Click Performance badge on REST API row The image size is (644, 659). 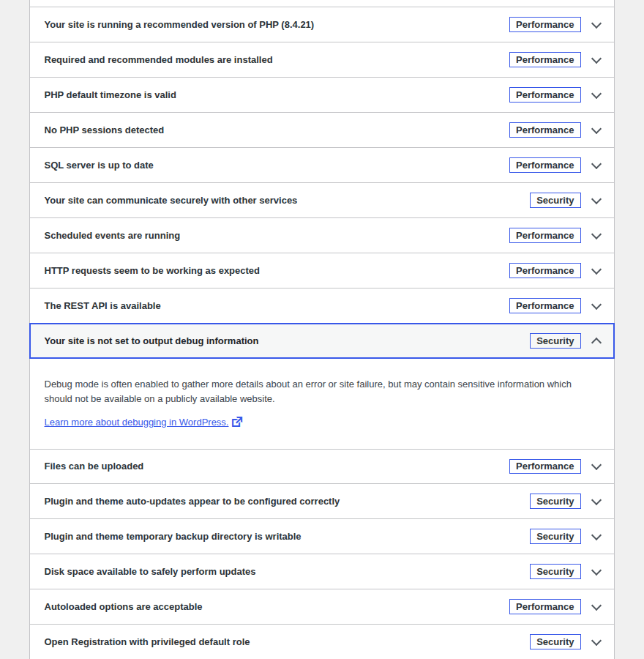pyautogui.click(x=545, y=306)
